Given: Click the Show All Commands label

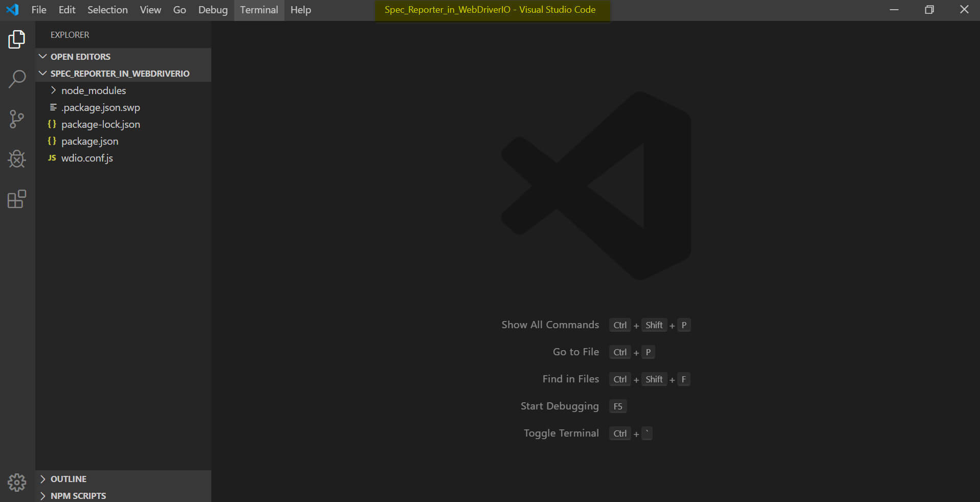Looking at the screenshot, I should click(x=550, y=325).
